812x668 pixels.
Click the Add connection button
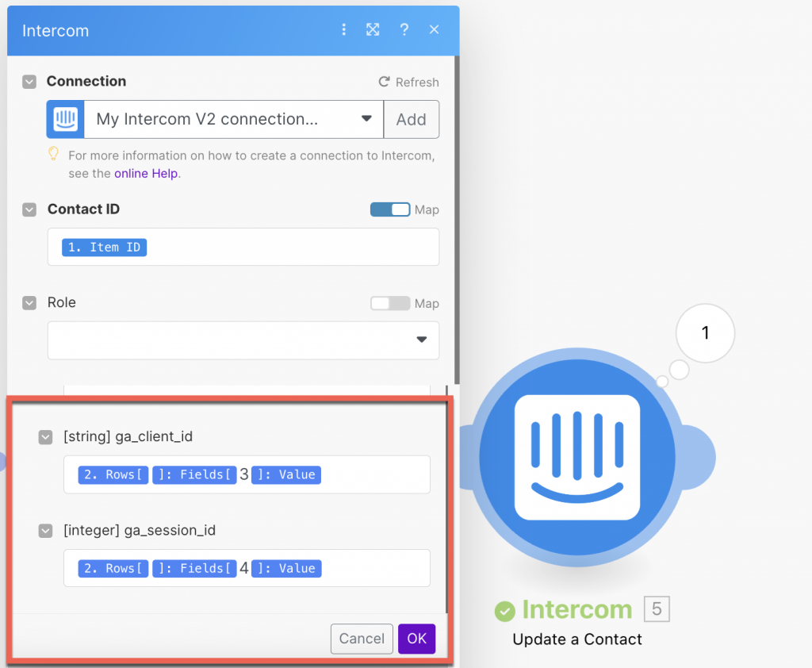pyautogui.click(x=412, y=119)
